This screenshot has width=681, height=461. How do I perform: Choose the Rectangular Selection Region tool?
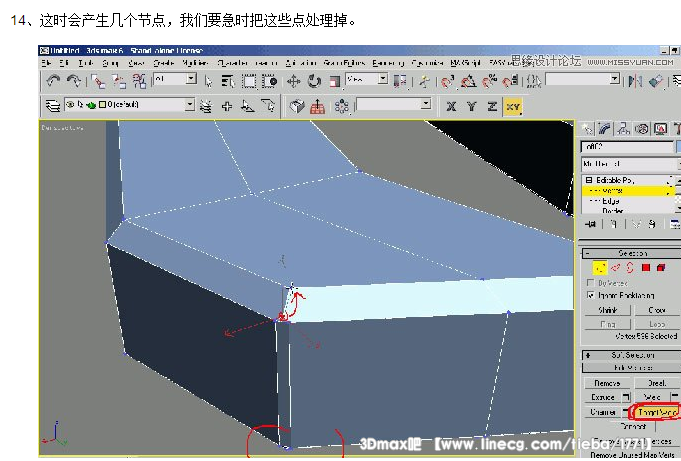tap(249, 81)
